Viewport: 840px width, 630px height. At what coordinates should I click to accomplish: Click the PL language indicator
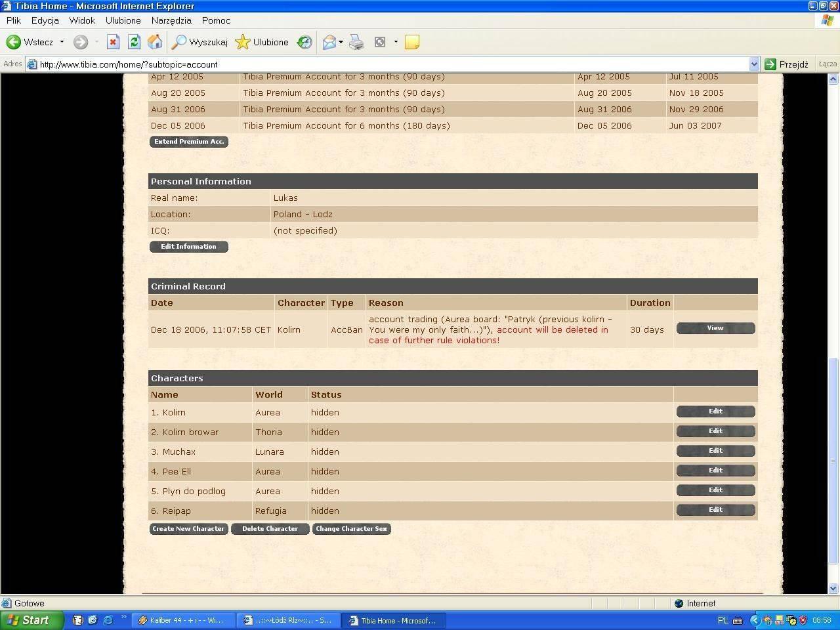tap(723, 620)
